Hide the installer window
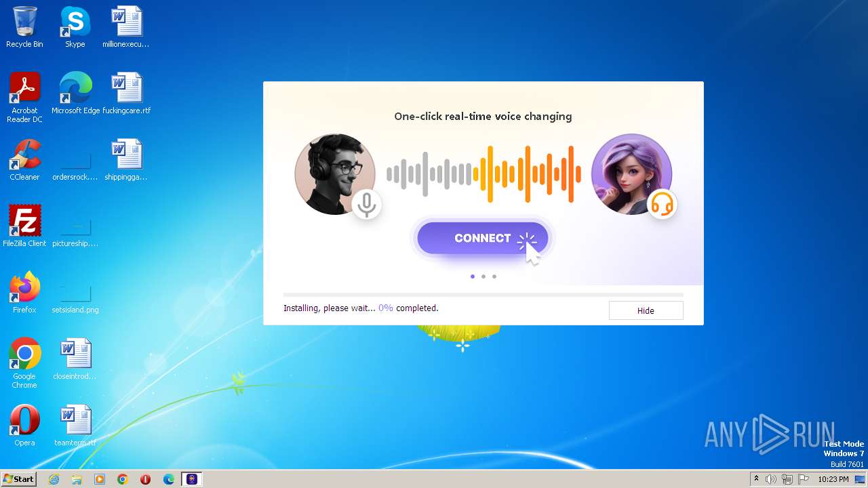The height and width of the screenshot is (488, 868). [x=646, y=310]
